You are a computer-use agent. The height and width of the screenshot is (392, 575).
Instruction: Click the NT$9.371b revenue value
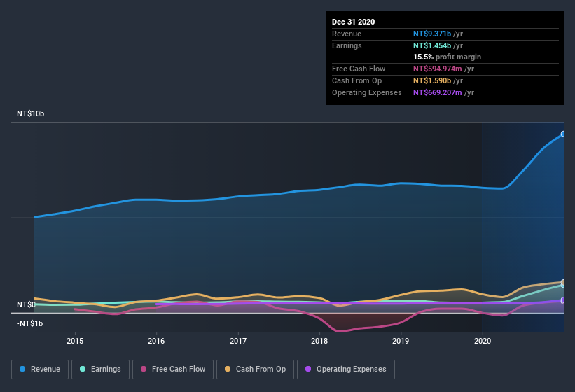click(432, 34)
